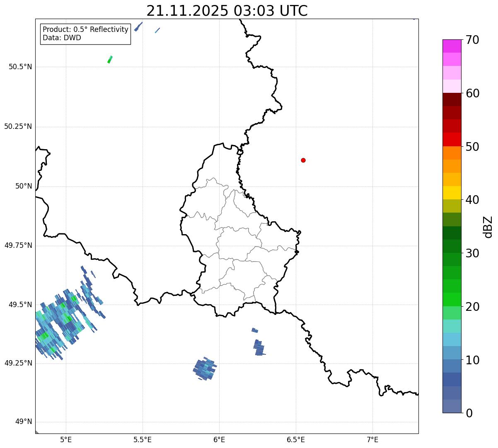
Task: Click the blue echo cluster near 6°E 49.25°N
Action: coord(205,368)
